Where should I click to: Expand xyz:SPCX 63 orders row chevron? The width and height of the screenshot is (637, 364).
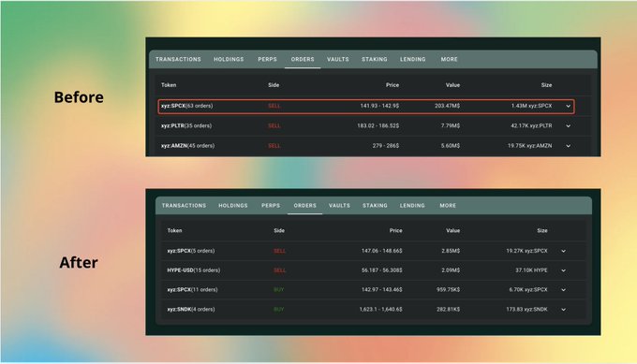(x=569, y=107)
